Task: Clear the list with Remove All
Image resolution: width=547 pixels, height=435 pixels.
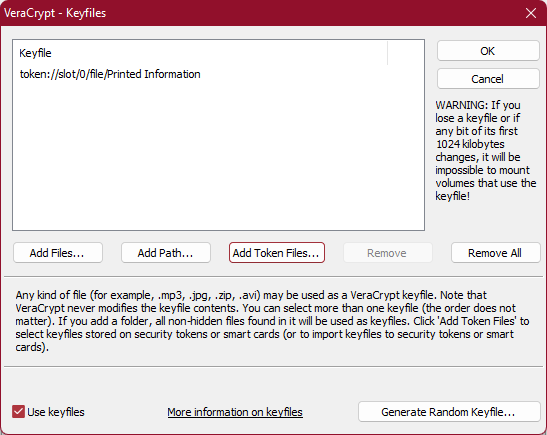Action: 495,253
